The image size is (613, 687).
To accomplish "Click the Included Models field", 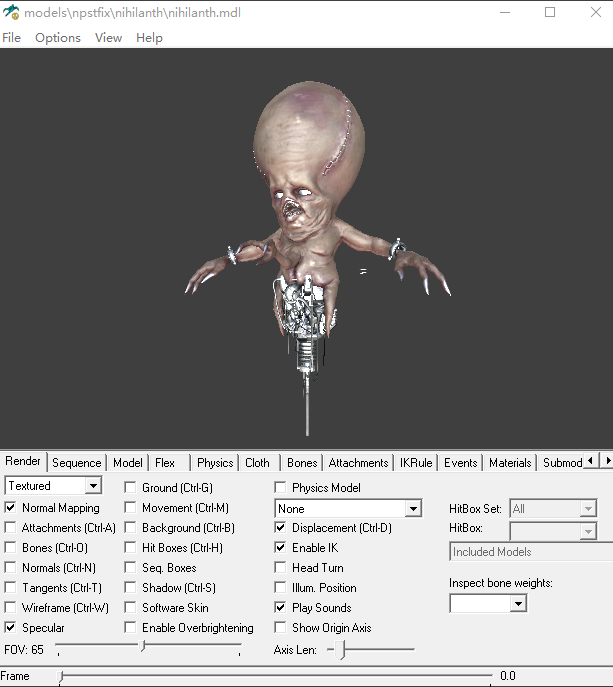I will coord(531,552).
